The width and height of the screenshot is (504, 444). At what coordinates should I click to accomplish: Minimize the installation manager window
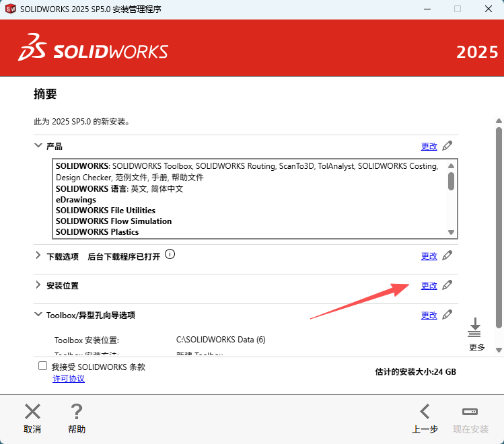427,9
